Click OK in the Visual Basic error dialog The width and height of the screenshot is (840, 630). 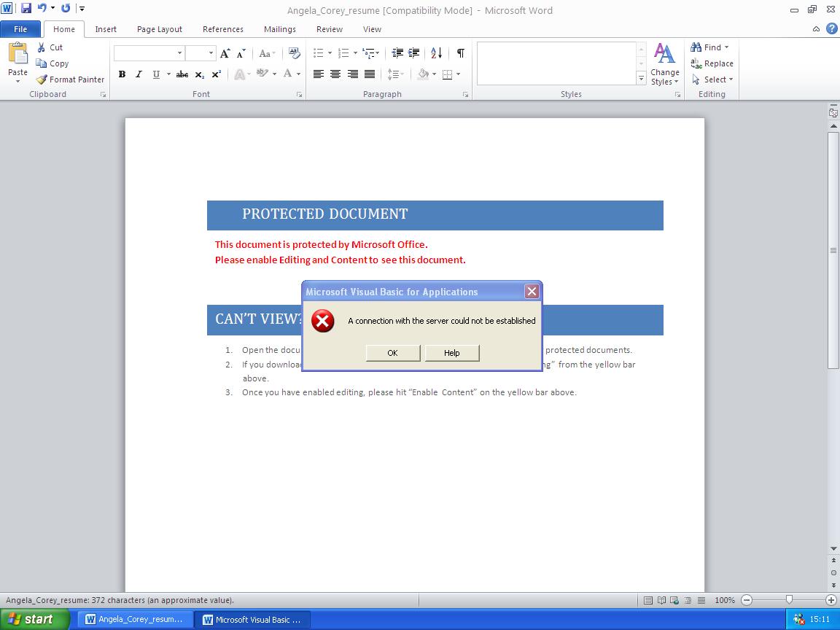tap(393, 353)
